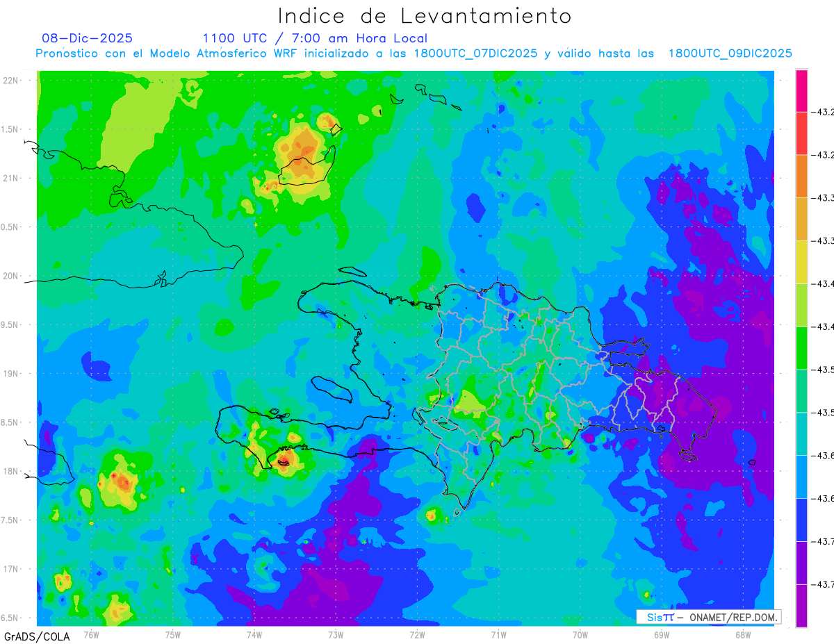
Task: Click the valid-until time '1800UTC_09DIC2025'
Action: click(730, 53)
